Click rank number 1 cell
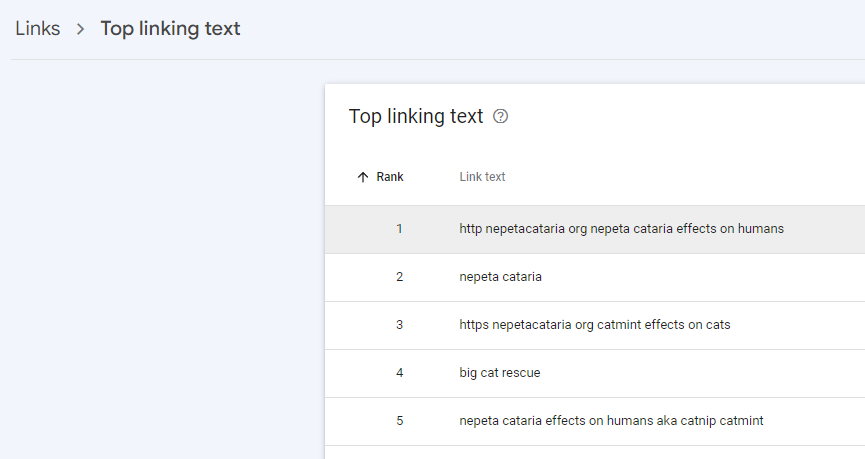865x459 pixels. (x=399, y=229)
